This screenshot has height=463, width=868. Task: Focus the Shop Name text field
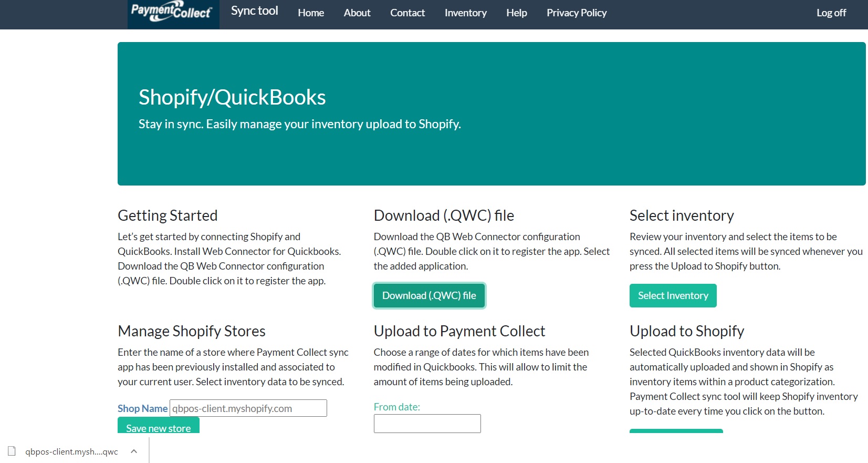tap(248, 408)
